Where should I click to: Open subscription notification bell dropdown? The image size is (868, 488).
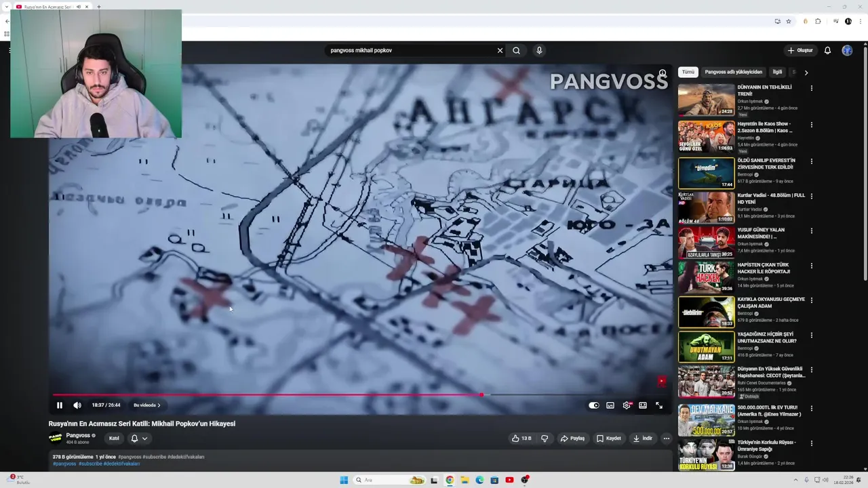(x=139, y=439)
